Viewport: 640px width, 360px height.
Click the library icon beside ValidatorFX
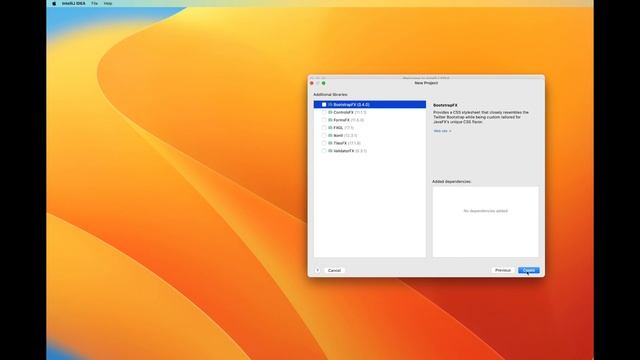click(x=331, y=151)
